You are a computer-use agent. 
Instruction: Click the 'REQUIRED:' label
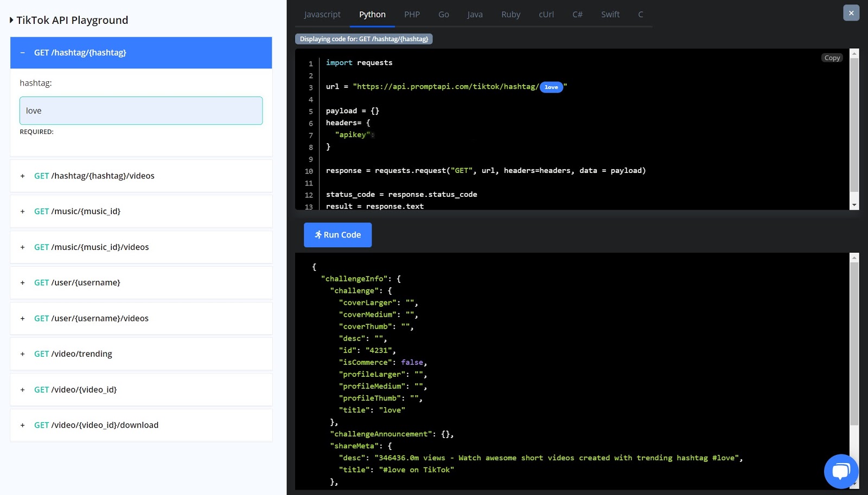click(37, 132)
